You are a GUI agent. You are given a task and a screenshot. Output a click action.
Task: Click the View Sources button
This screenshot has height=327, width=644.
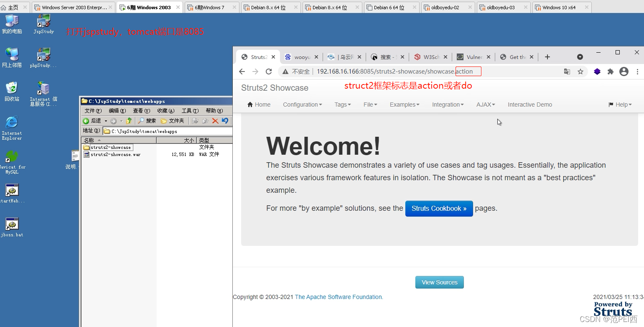[439, 282]
